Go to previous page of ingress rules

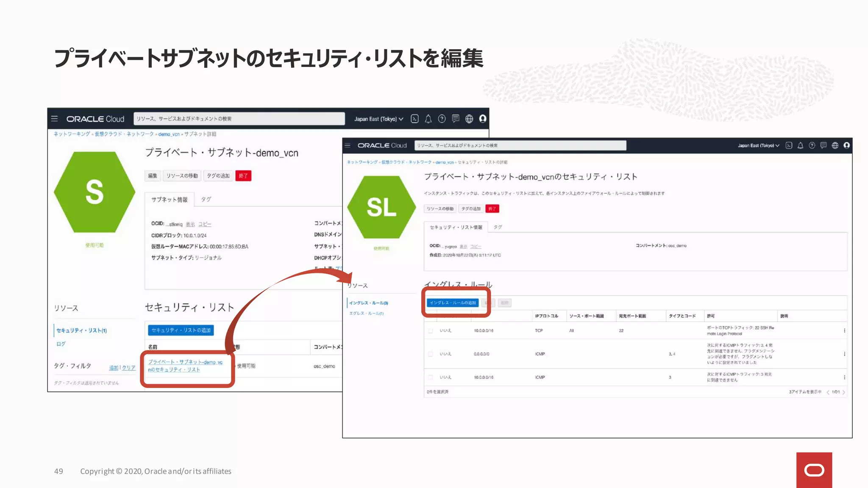[x=828, y=392]
